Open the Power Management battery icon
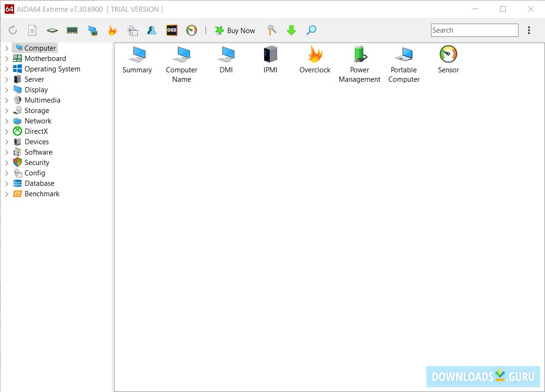545x392 pixels. pyautogui.click(x=360, y=65)
